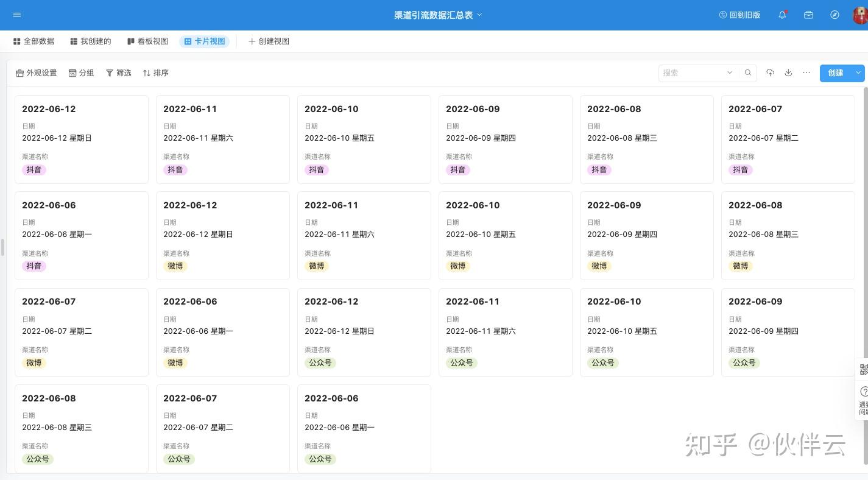Switch to the 全部数据 tab
Screen dimensions: 868x480
pyautogui.click(x=34, y=41)
